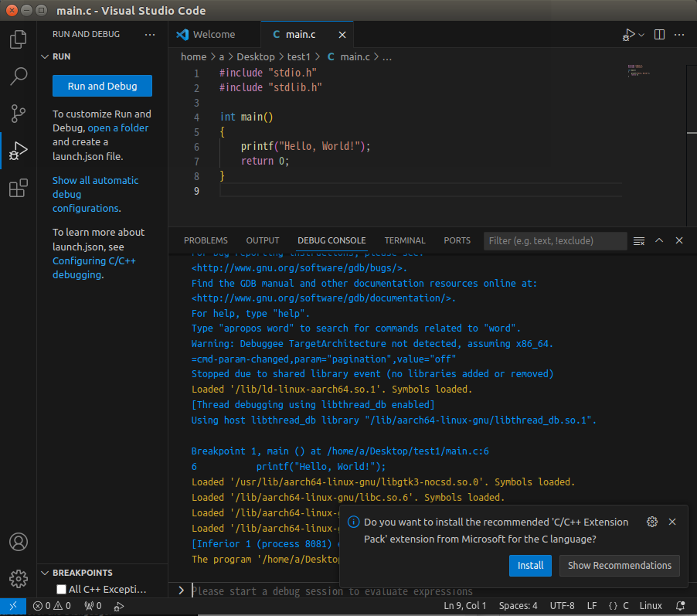697x616 pixels.
Task: Open Run and Debug panel more actions
Action: pyautogui.click(x=150, y=34)
